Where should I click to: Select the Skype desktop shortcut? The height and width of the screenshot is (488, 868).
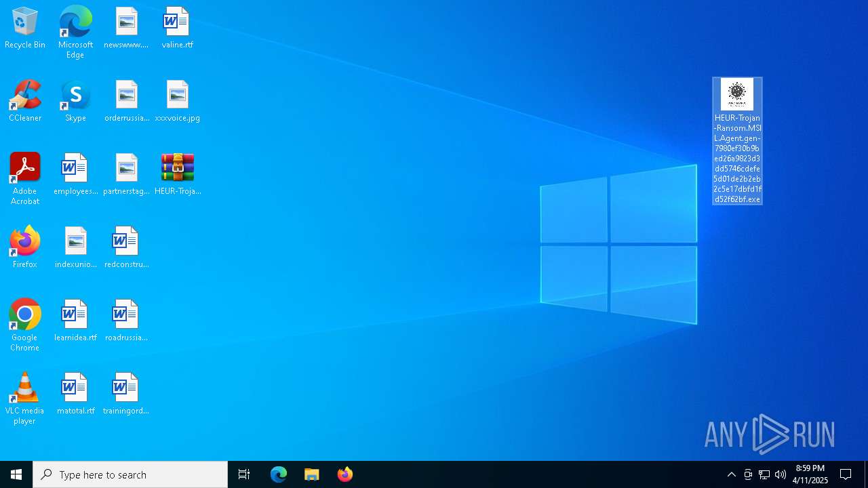(x=75, y=102)
